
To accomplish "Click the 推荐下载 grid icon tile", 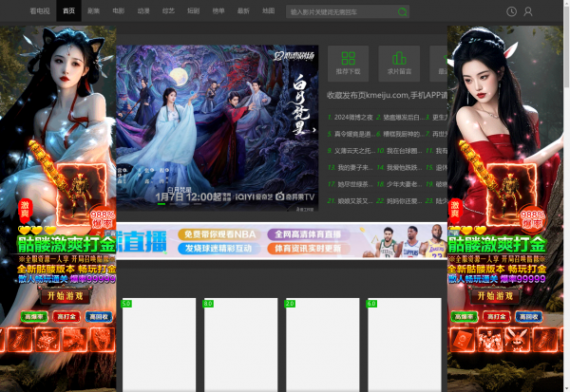I will [348, 63].
